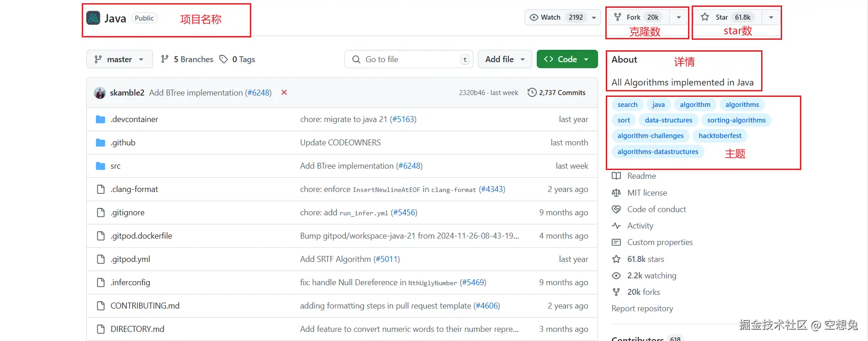Expand the Star lists dropdown arrow

click(x=771, y=17)
